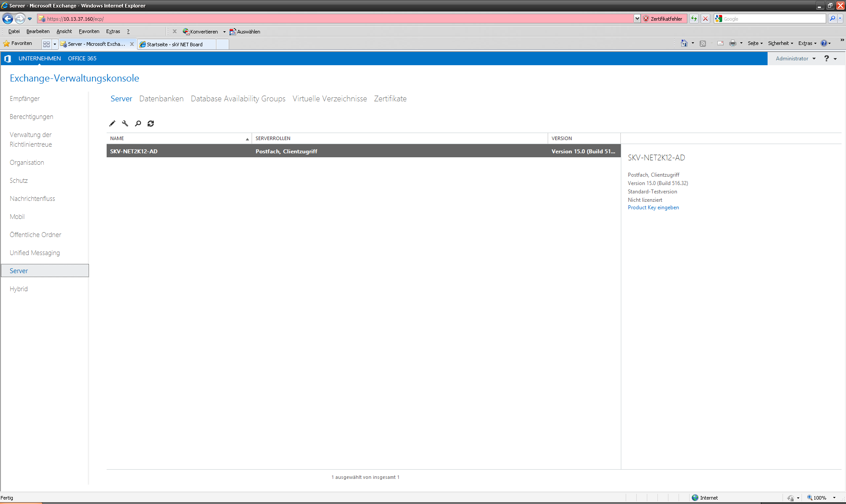Click the magnifier search icon in toolbar
The width and height of the screenshot is (846, 504).
click(x=138, y=123)
